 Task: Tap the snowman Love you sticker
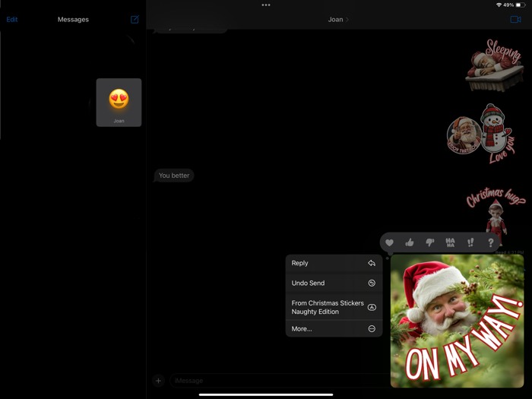[498, 133]
